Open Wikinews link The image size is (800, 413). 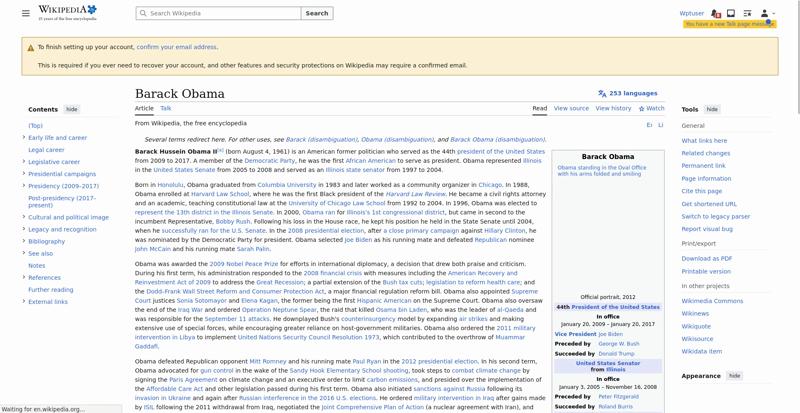click(695, 313)
